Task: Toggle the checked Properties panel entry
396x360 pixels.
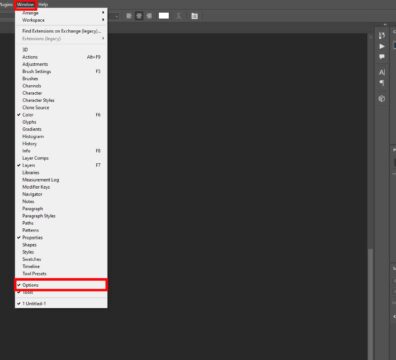Action: (61, 238)
